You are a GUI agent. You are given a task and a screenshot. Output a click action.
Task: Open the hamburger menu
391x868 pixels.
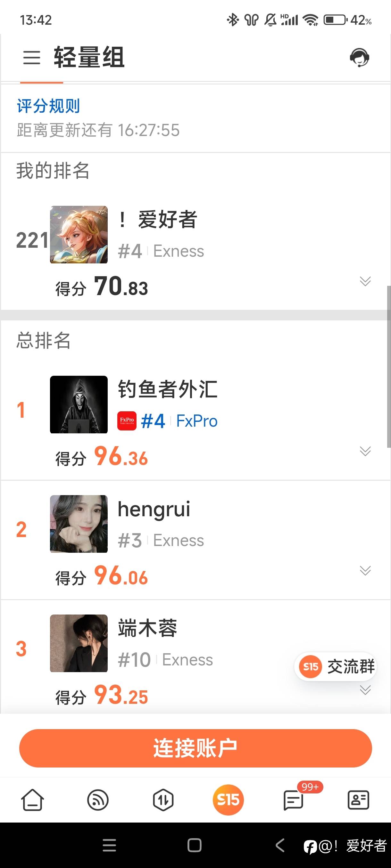(32, 57)
